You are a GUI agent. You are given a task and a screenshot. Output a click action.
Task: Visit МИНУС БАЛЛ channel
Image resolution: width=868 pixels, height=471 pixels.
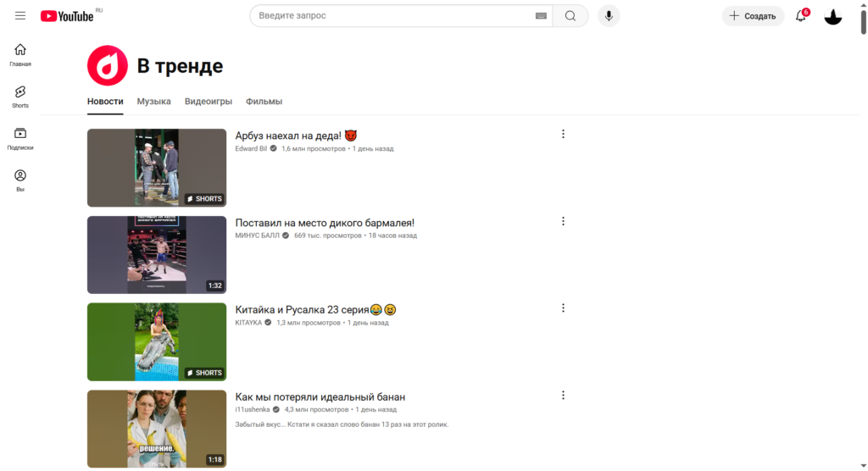(258, 235)
